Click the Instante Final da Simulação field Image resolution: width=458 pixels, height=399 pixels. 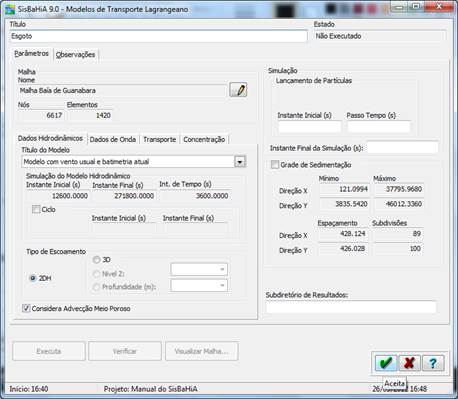click(403, 148)
